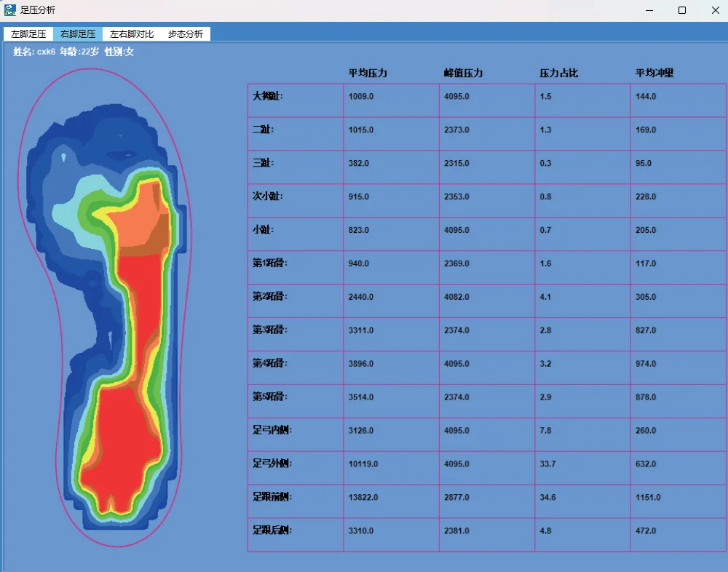This screenshot has height=572, width=728.
Task: Maximize the 足压分析 window
Action: tap(682, 10)
